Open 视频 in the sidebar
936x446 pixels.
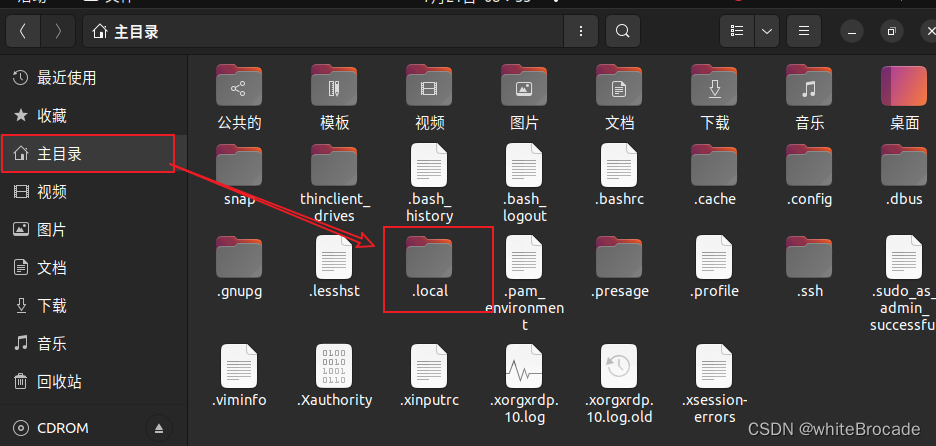click(94, 192)
